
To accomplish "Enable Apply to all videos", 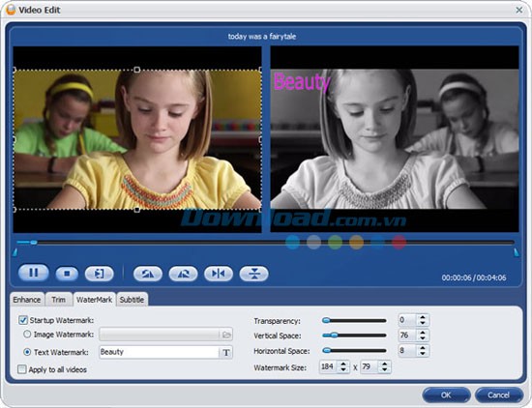I will tap(21, 369).
